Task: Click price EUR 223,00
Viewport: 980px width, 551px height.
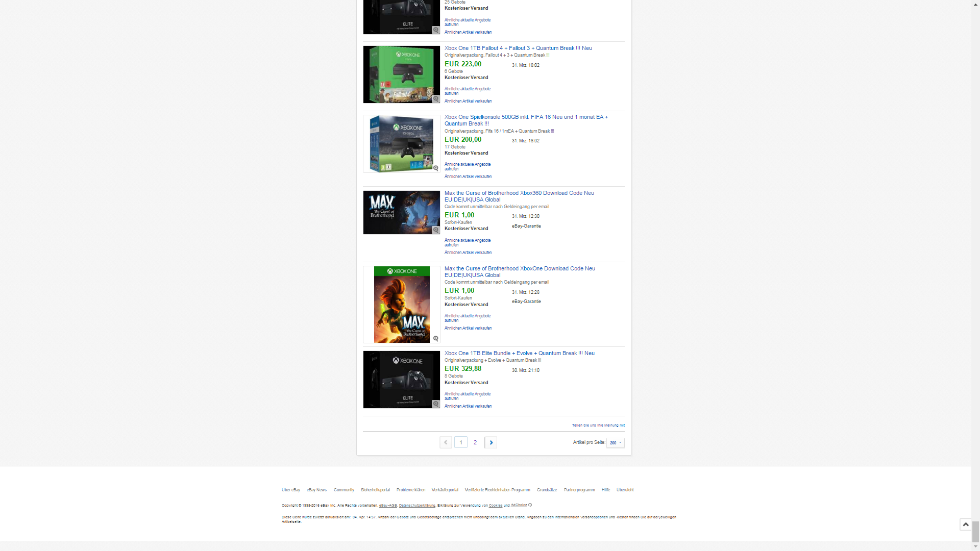Action: [x=463, y=64]
